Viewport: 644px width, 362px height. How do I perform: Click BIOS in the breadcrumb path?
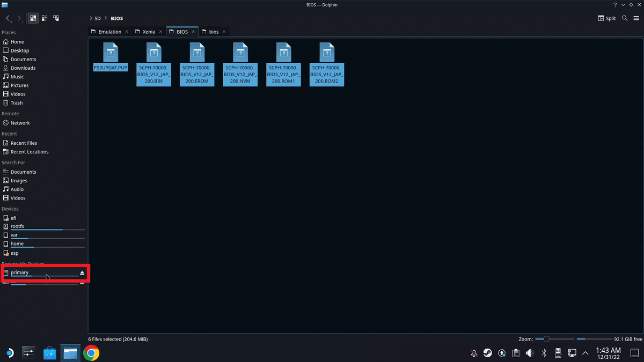pyautogui.click(x=117, y=18)
